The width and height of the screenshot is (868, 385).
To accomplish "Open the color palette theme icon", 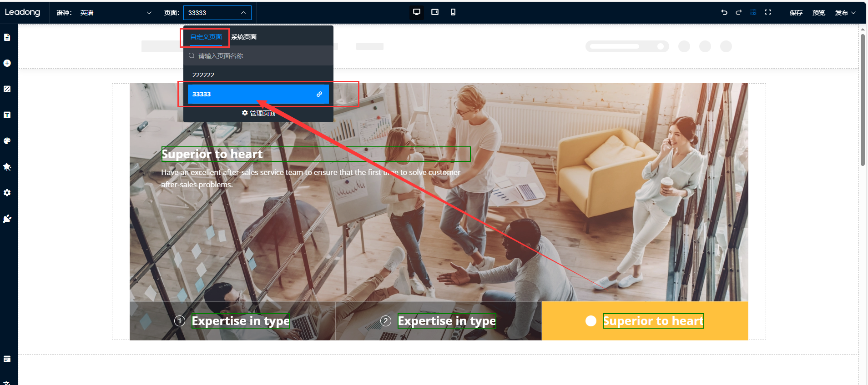I will pyautogui.click(x=7, y=141).
